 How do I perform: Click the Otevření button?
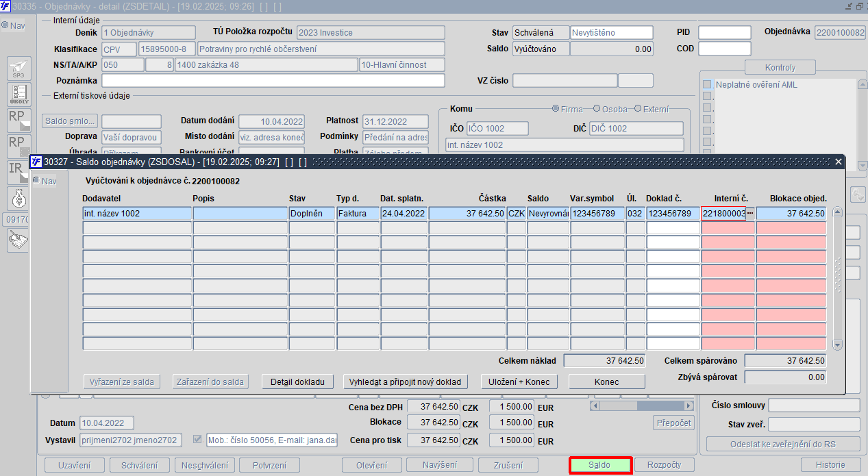(372, 465)
